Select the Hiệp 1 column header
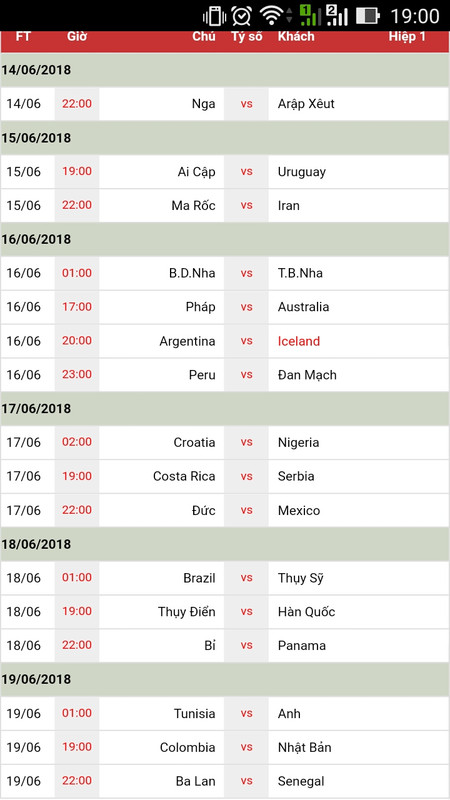This screenshot has width=450, height=800. pyautogui.click(x=407, y=37)
